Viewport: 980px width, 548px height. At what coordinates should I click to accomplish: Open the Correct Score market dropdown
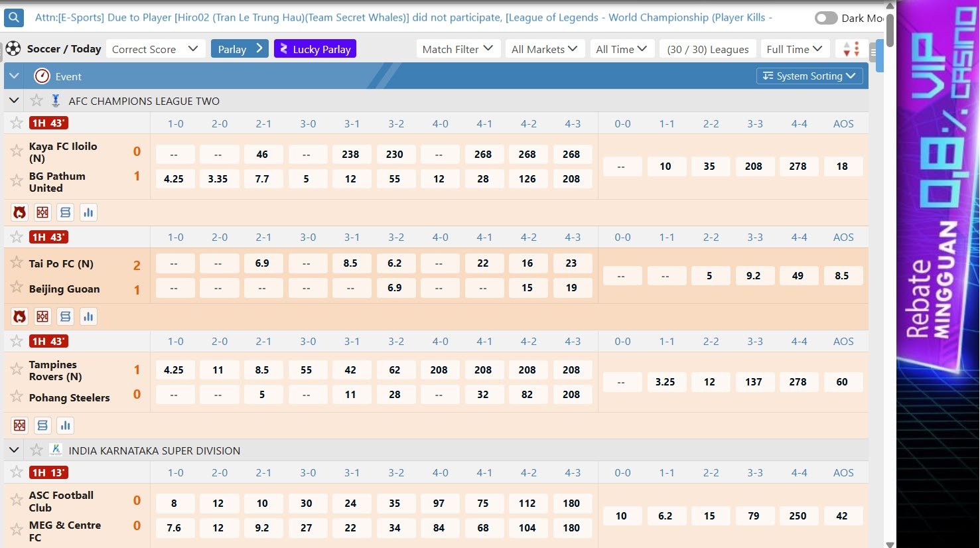pos(155,49)
